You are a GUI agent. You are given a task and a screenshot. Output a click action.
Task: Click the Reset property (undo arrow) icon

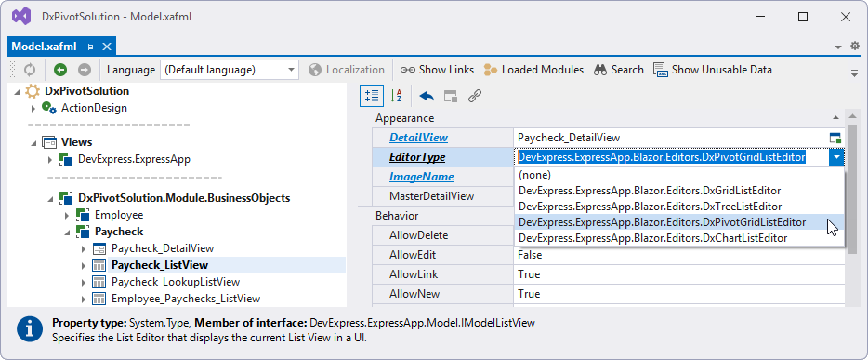(427, 96)
